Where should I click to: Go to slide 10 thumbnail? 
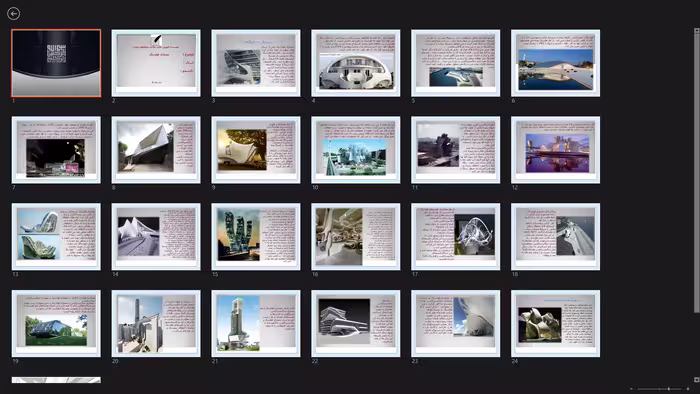tap(356, 150)
